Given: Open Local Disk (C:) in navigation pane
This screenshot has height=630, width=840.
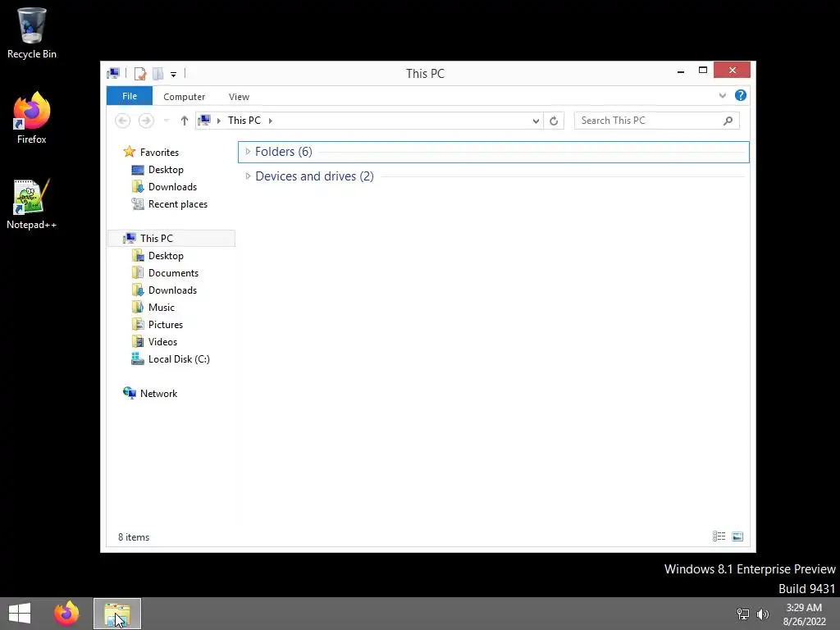Looking at the screenshot, I should (179, 359).
